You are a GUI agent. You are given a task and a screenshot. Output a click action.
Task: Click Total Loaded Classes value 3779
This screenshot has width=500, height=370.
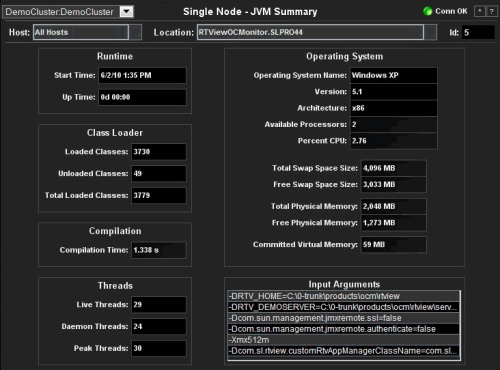[x=159, y=195]
